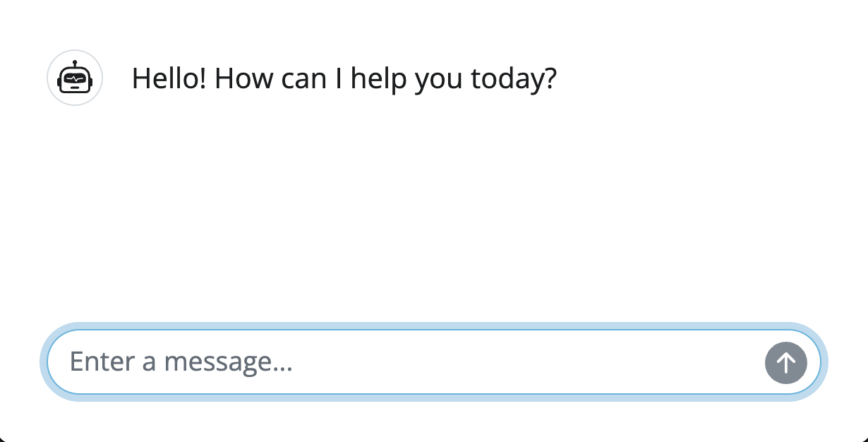868x442 pixels.
Task: Place cursor in the chat input bar
Action: (x=409, y=362)
